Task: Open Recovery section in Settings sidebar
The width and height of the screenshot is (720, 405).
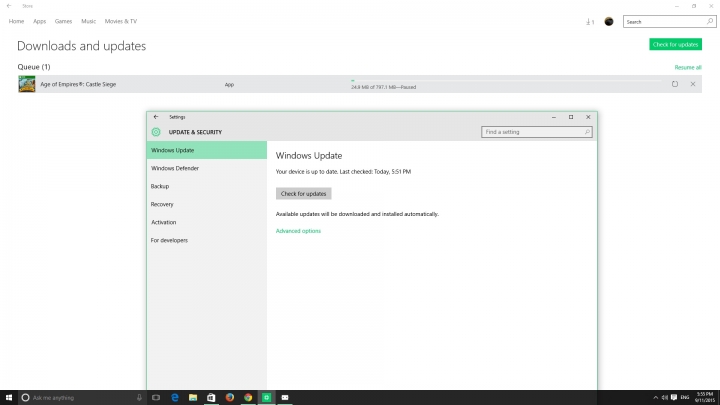Action: tap(207, 204)
